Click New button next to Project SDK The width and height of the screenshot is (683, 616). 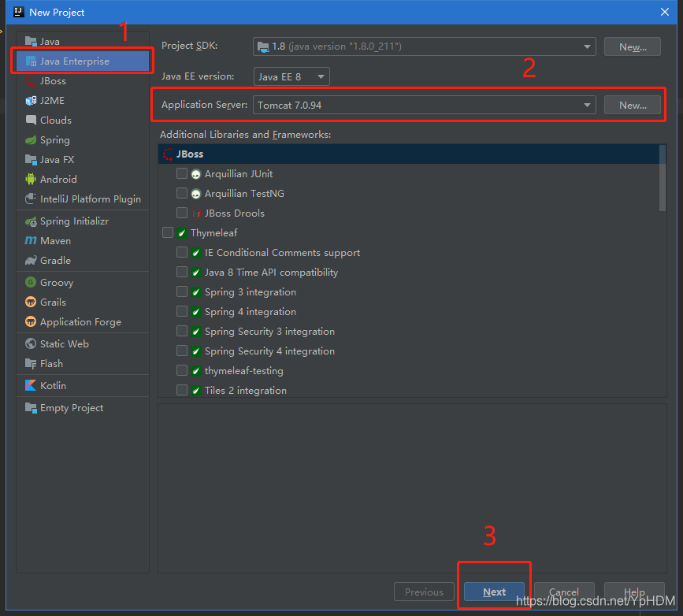(x=633, y=46)
